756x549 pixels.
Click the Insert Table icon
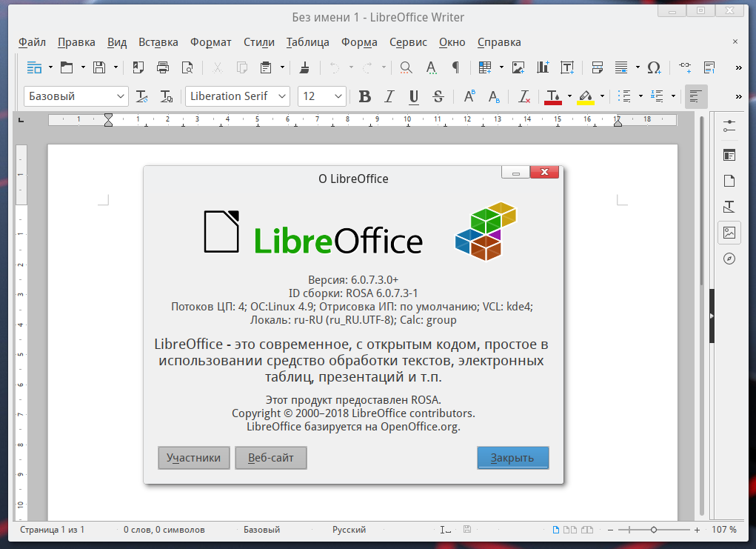click(484, 67)
